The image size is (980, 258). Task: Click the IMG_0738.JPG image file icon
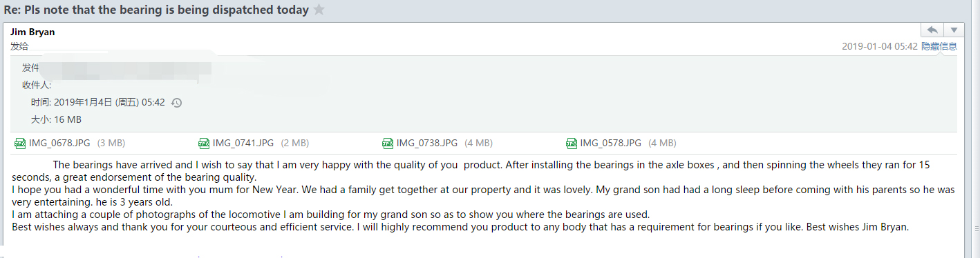(388, 143)
